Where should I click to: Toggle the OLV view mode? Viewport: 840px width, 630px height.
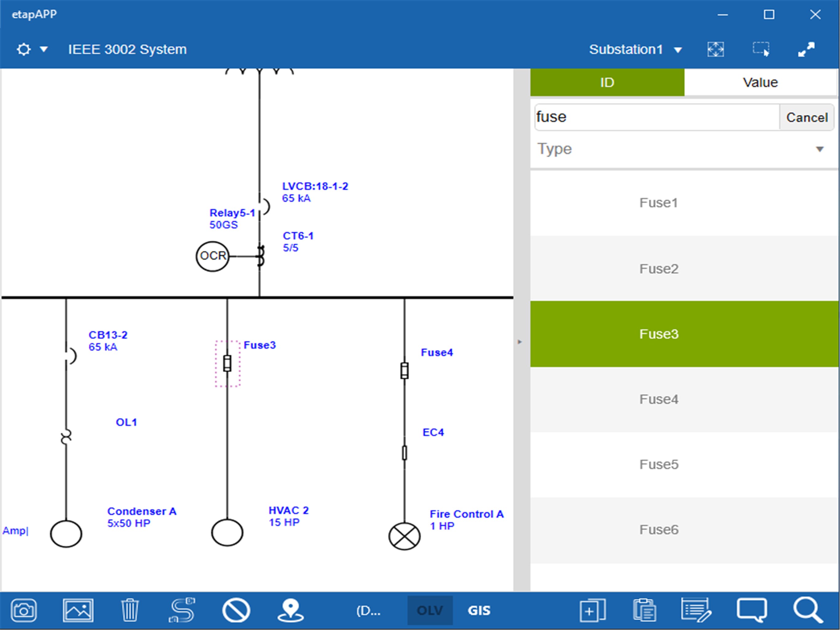[430, 611]
